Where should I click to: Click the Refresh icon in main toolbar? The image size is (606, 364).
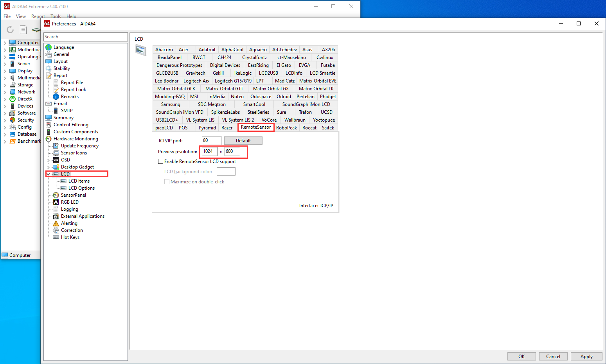tap(10, 30)
